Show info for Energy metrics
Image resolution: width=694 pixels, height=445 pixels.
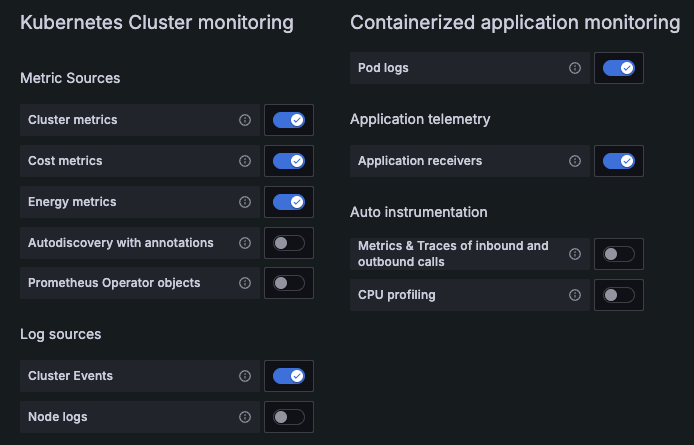click(245, 202)
